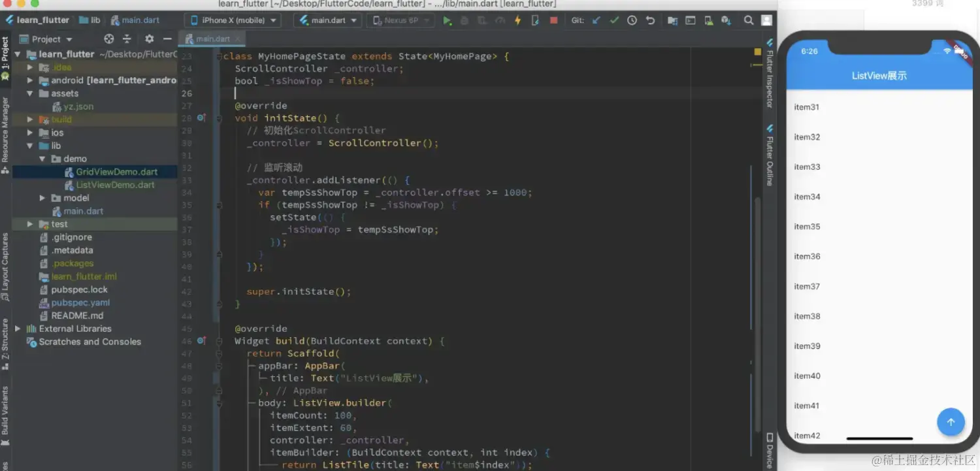This screenshot has height=471, width=980.
Task: Collapse all in the Project panel
Action: (127, 39)
